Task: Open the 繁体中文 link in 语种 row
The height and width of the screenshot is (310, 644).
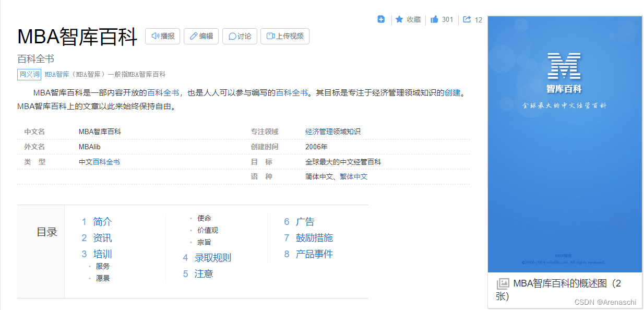Action: pyautogui.click(x=354, y=177)
